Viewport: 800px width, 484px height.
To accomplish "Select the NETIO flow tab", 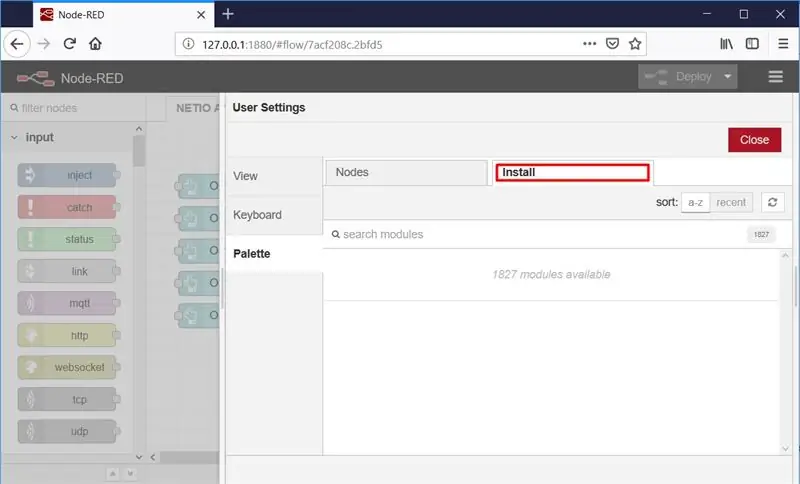I will (x=194, y=108).
